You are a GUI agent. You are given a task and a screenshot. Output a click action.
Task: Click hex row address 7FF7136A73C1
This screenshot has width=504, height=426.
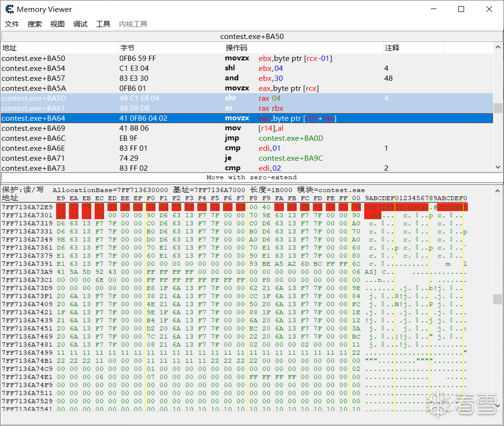pos(27,280)
